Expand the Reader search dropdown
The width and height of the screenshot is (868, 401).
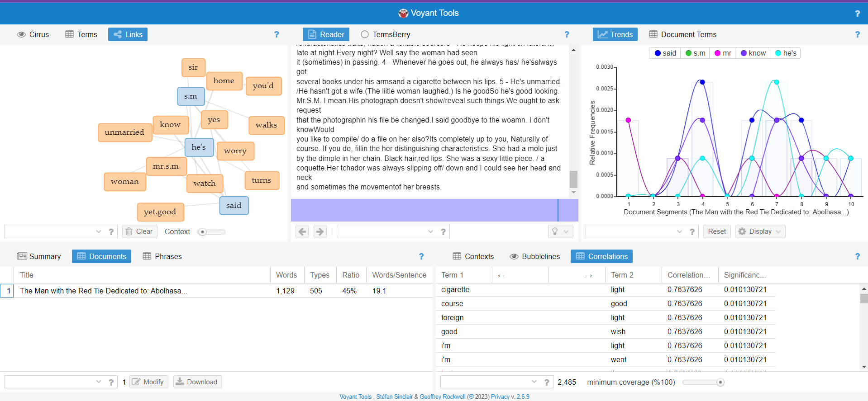430,231
